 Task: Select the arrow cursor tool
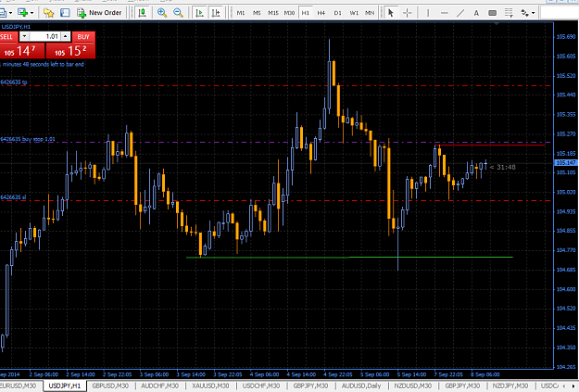[391, 13]
